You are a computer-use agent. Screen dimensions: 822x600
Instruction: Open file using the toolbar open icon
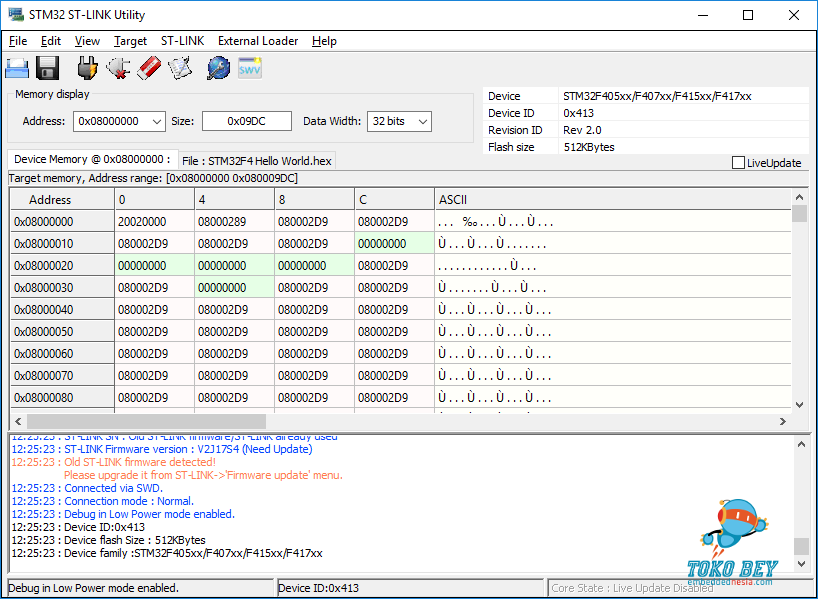17,69
